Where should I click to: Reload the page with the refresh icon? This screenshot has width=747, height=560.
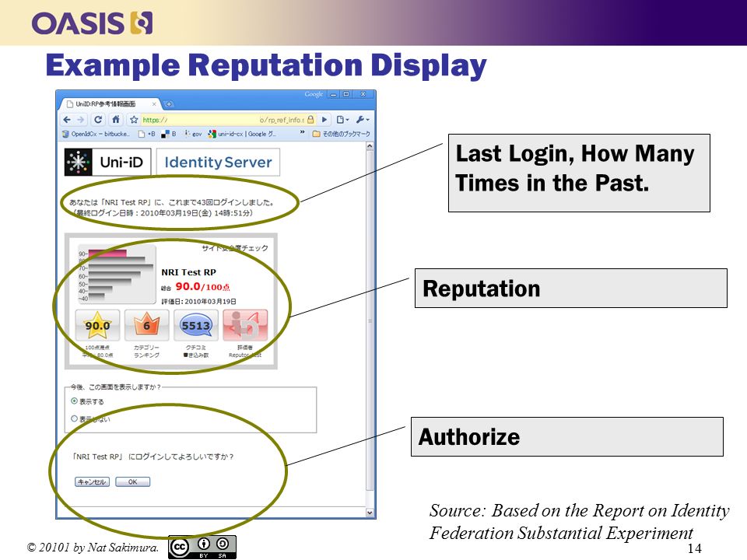point(98,120)
